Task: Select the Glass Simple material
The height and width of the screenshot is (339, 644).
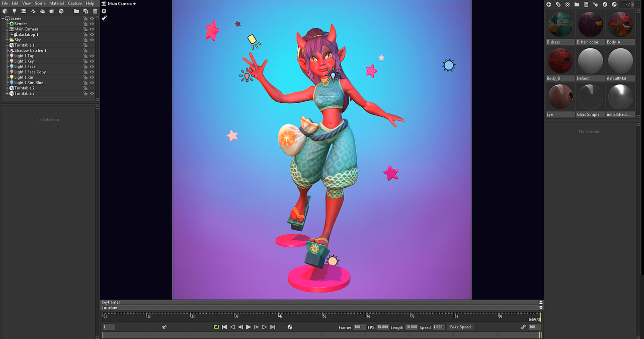Action: [x=590, y=98]
